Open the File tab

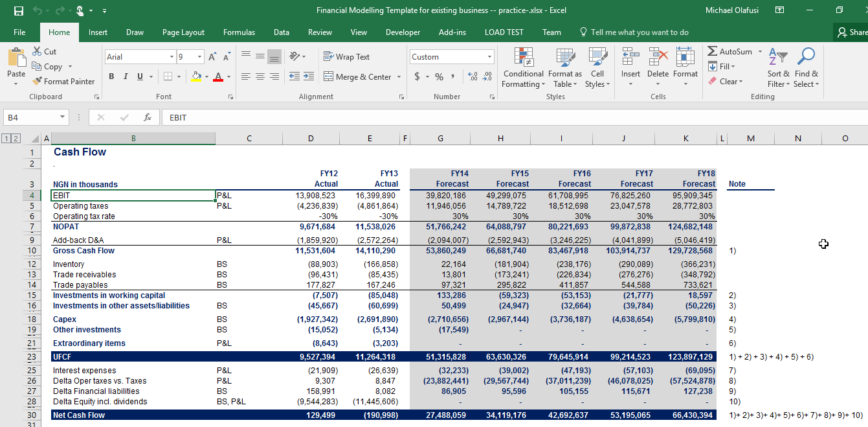(19, 32)
